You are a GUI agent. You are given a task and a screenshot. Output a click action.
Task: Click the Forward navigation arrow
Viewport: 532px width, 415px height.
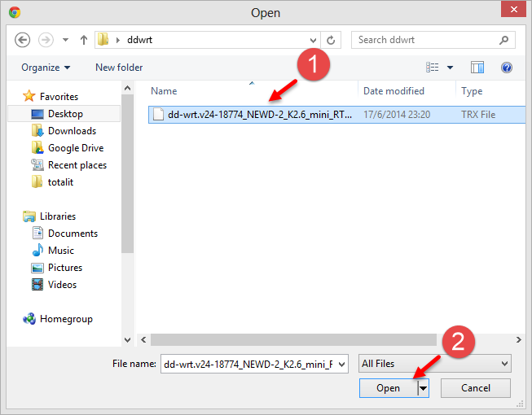coord(46,40)
